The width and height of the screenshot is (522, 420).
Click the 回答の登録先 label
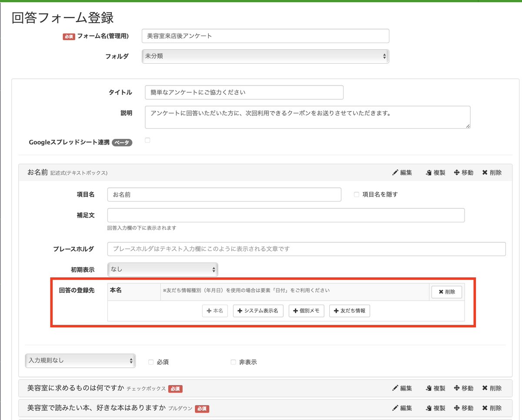click(77, 290)
